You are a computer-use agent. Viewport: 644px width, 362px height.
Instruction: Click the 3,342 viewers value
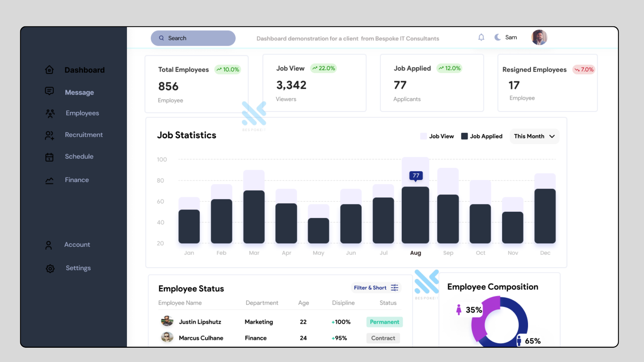point(291,85)
